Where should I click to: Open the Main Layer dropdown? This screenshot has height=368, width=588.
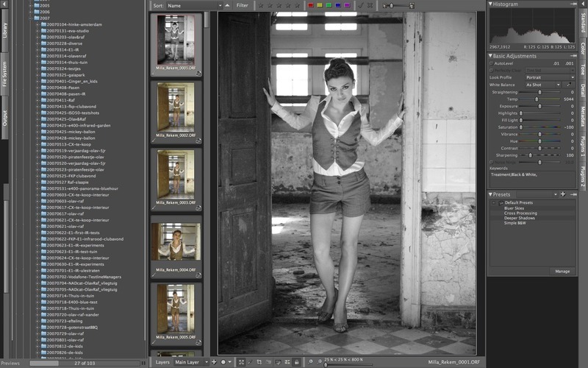191,362
